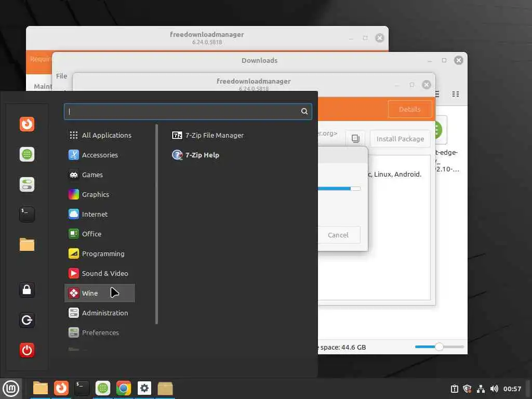Click the volume speaker tray icon
This screenshot has width=532, height=399.
(494, 389)
